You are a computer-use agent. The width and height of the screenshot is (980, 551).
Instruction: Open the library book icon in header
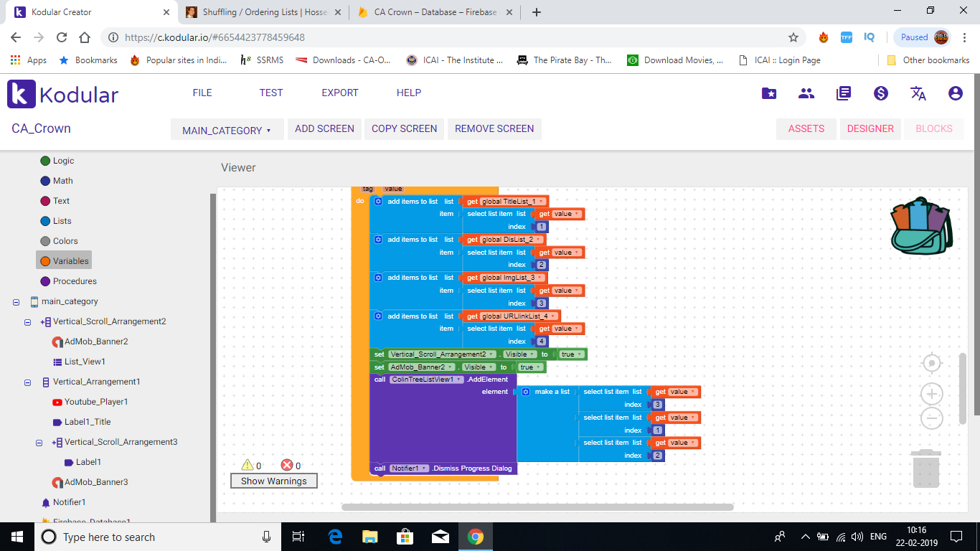843,93
